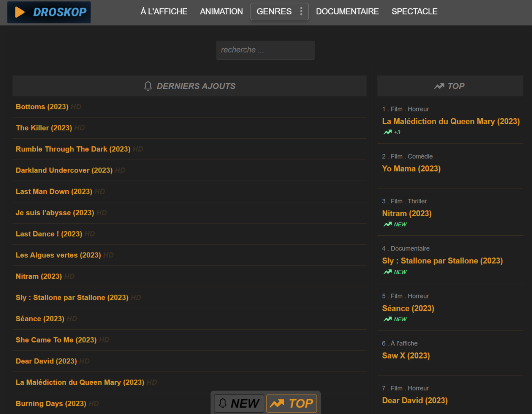
Task: Click the trending arrow icon beside Top header
Action: pyautogui.click(x=439, y=86)
